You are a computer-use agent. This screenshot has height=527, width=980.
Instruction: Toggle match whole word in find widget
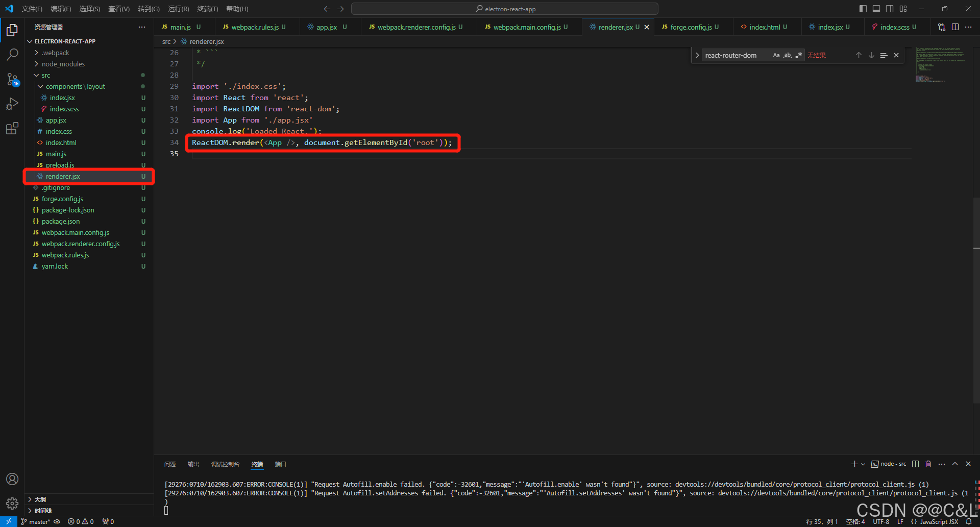point(788,55)
